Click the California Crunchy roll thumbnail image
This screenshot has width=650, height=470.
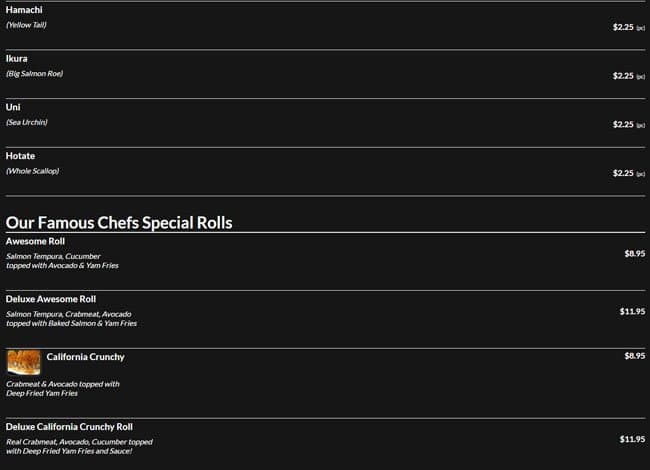coord(23,362)
